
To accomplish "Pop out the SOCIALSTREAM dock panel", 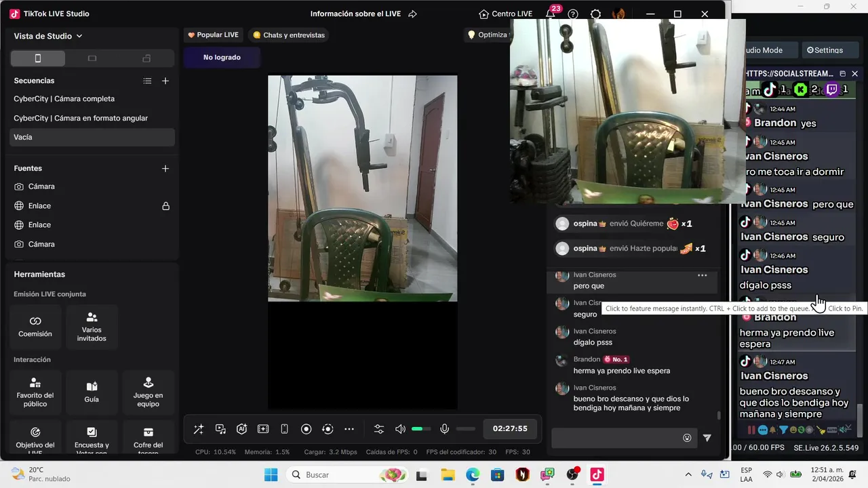I will coord(843,73).
